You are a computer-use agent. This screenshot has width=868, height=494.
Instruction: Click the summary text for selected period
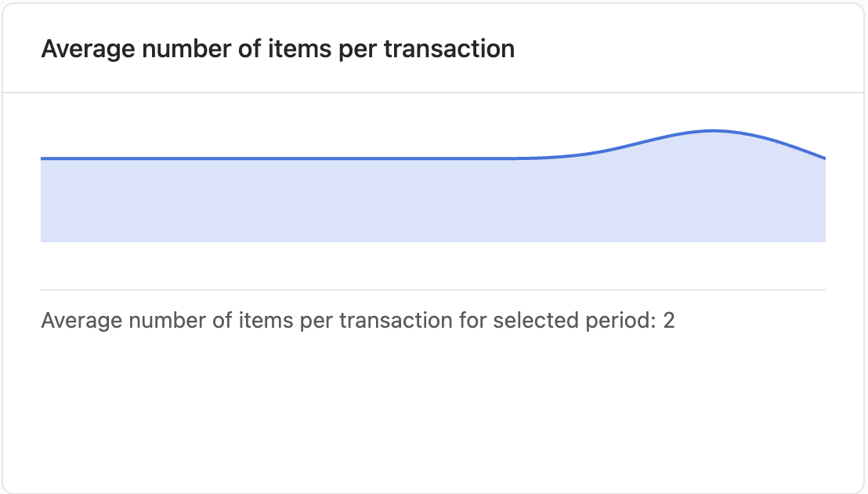click(x=357, y=321)
